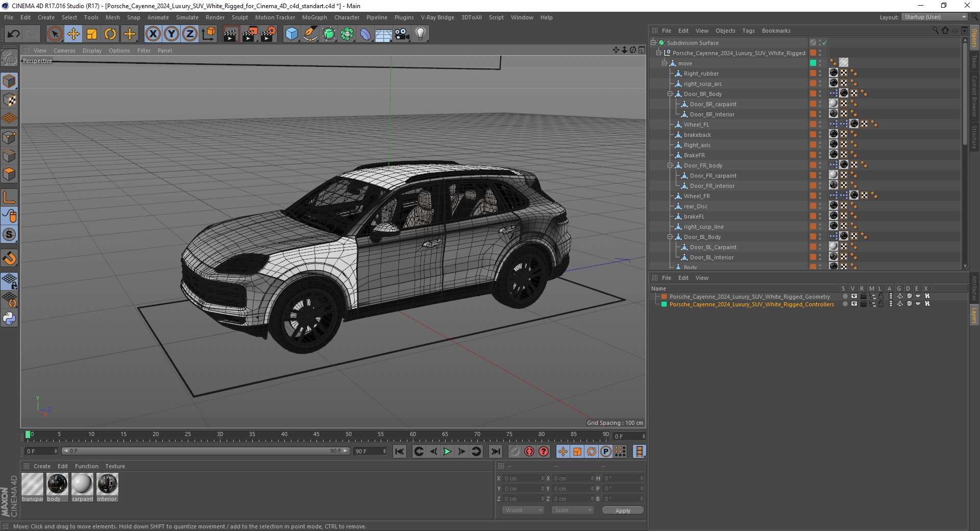Switch to Polygons mode
The image size is (980, 531).
9,174
